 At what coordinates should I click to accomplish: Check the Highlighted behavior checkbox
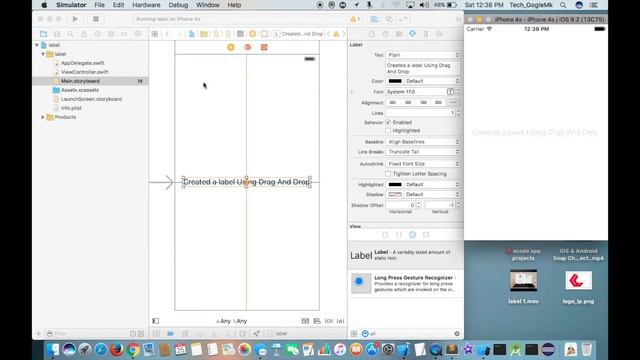388,130
